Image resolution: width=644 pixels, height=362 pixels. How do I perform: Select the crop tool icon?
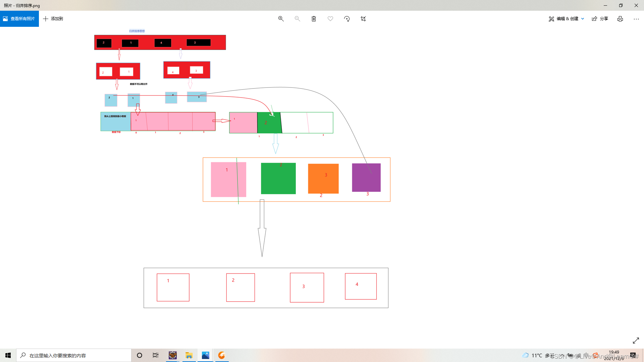363,19
